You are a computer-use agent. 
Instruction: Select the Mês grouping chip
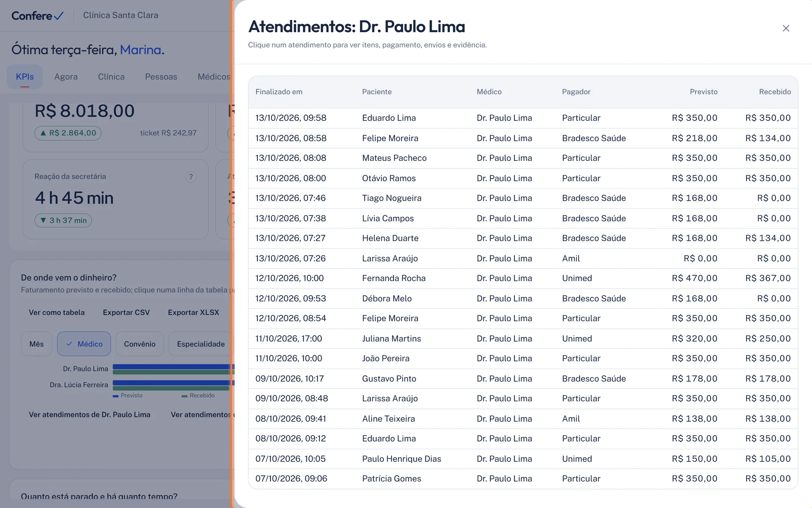pos(37,344)
